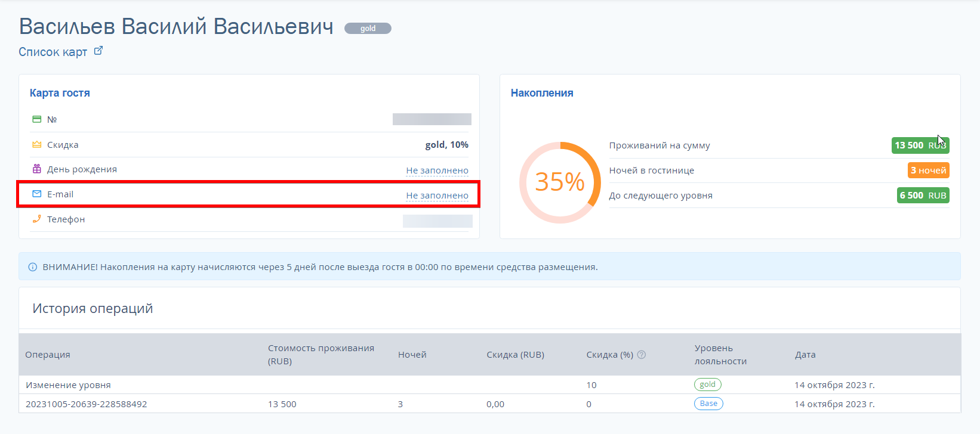Click the 35% circular progress indicator

point(560,182)
